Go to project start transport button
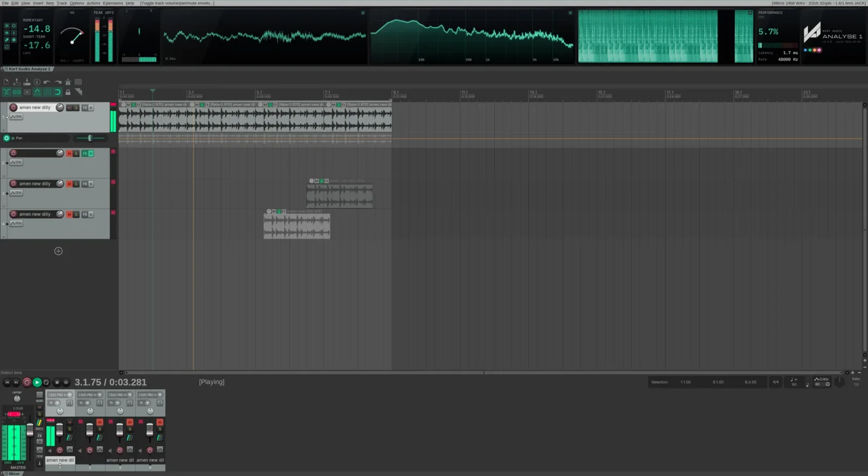 pyautogui.click(x=7, y=382)
